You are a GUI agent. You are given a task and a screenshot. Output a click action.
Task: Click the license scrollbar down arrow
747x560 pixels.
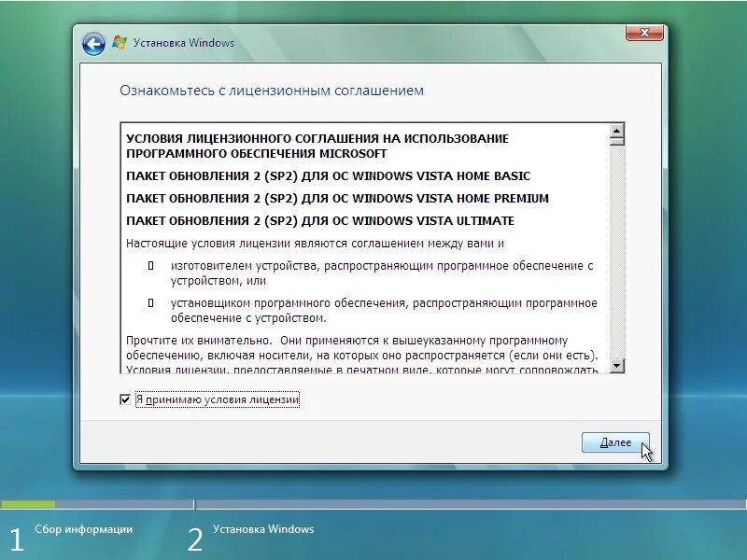pos(617,365)
